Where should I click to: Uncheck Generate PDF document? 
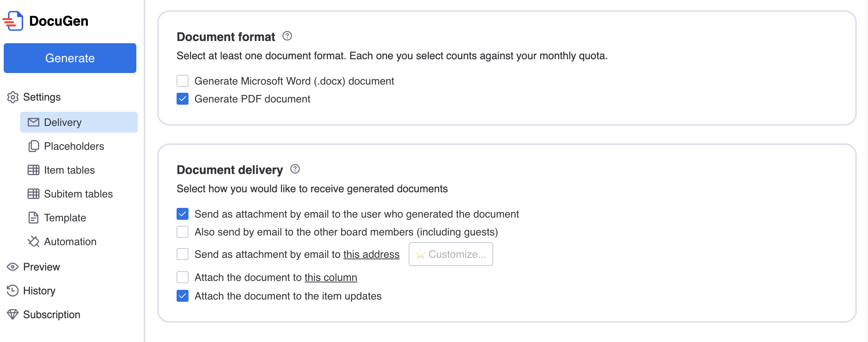pos(183,99)
